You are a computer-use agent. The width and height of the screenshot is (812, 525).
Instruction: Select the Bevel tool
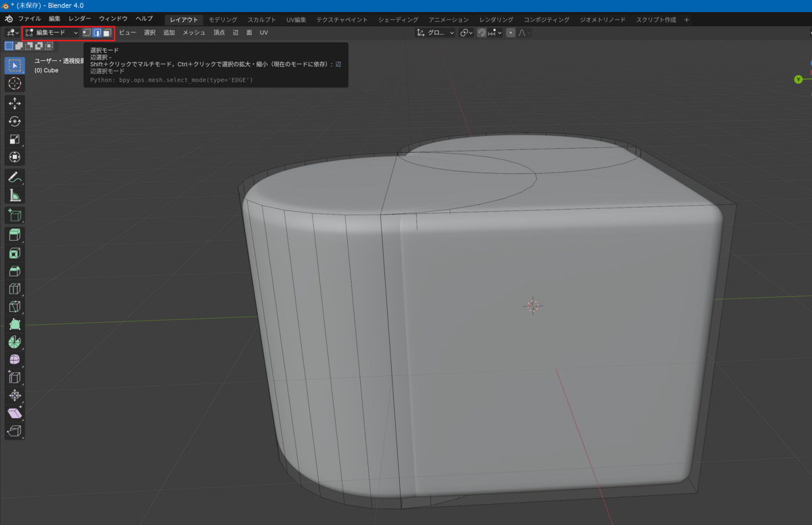click(x=14, y=271)
